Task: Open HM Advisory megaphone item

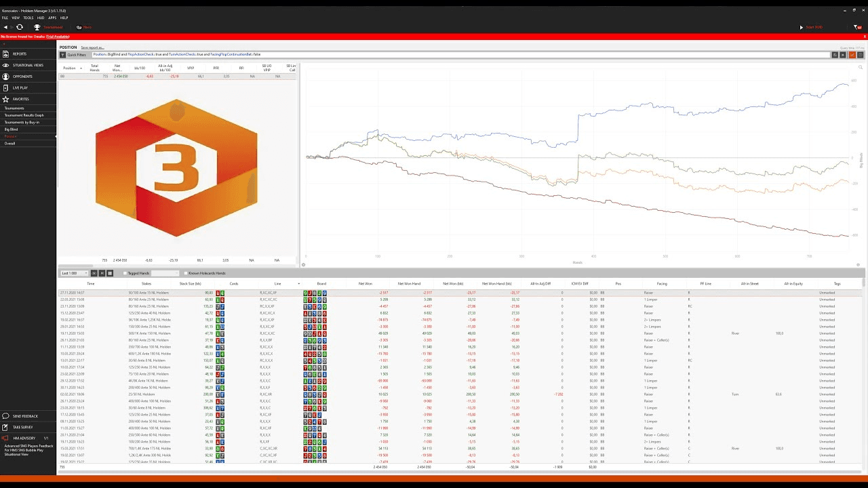Action: 28,439
